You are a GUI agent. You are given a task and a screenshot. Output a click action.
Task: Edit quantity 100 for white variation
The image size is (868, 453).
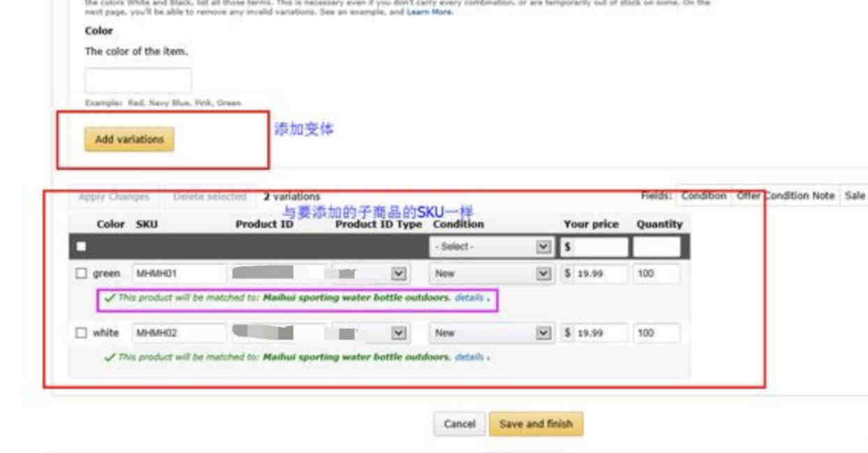pyautogui.click(x=656, y=333)
